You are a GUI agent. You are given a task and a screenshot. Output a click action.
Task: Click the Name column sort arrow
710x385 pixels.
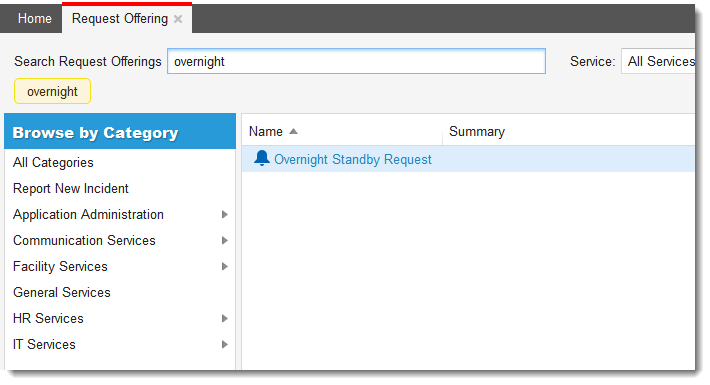point(293,132)
